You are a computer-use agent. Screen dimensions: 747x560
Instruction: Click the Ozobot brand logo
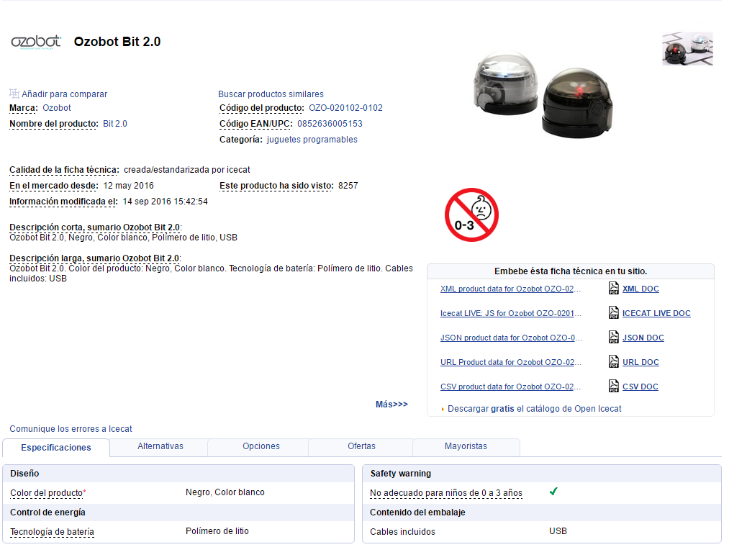tap(36, 42)
